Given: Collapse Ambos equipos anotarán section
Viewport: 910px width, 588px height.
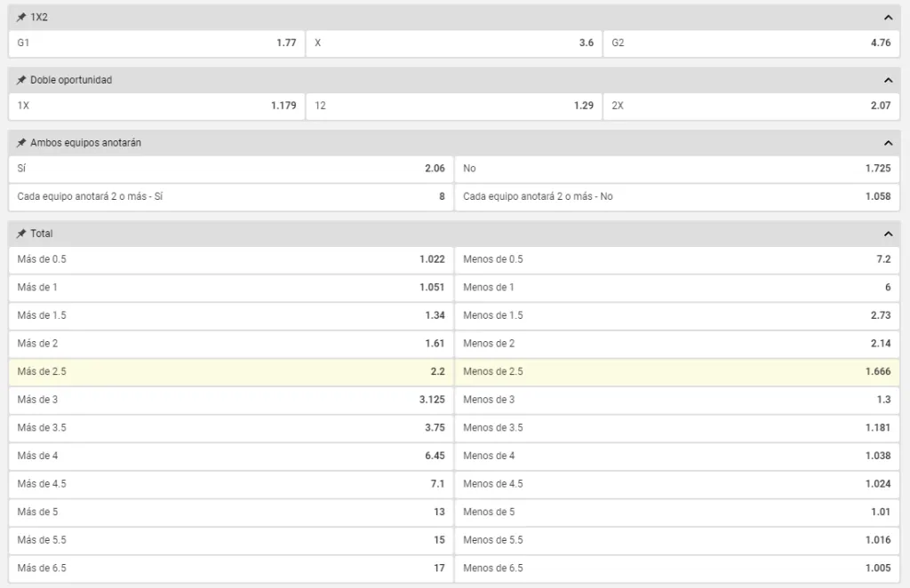Looking at the screenshot, I should (x=888, y=143).
